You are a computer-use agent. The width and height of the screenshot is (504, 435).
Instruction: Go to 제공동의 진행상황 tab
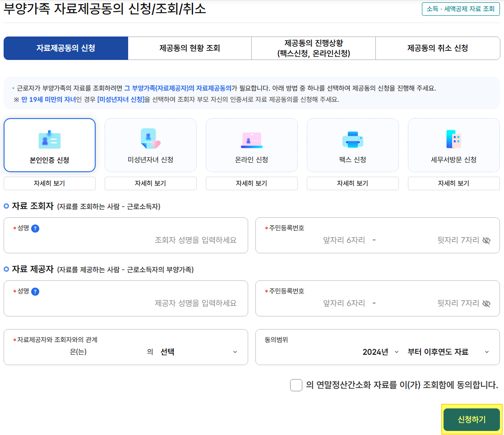tap(314, 48)
